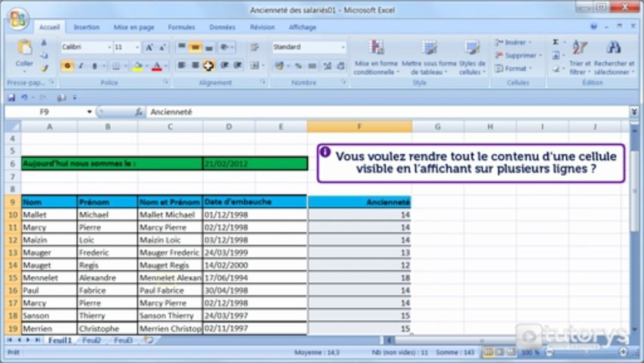Click the format painter brush icon

(x=44, y=68)
